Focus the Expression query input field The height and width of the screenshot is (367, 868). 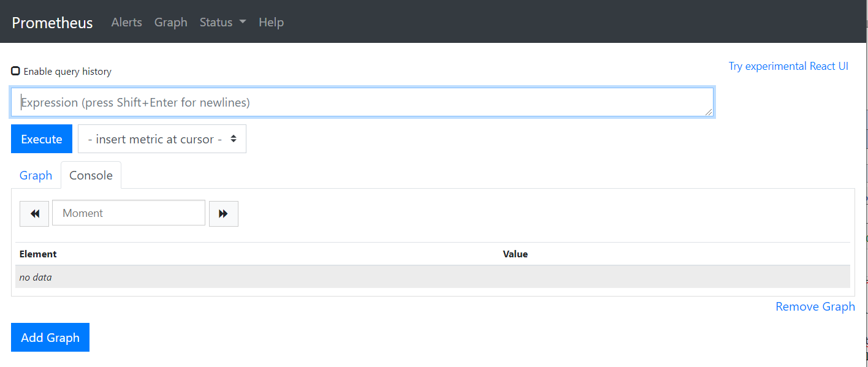[x=362, y=102]
